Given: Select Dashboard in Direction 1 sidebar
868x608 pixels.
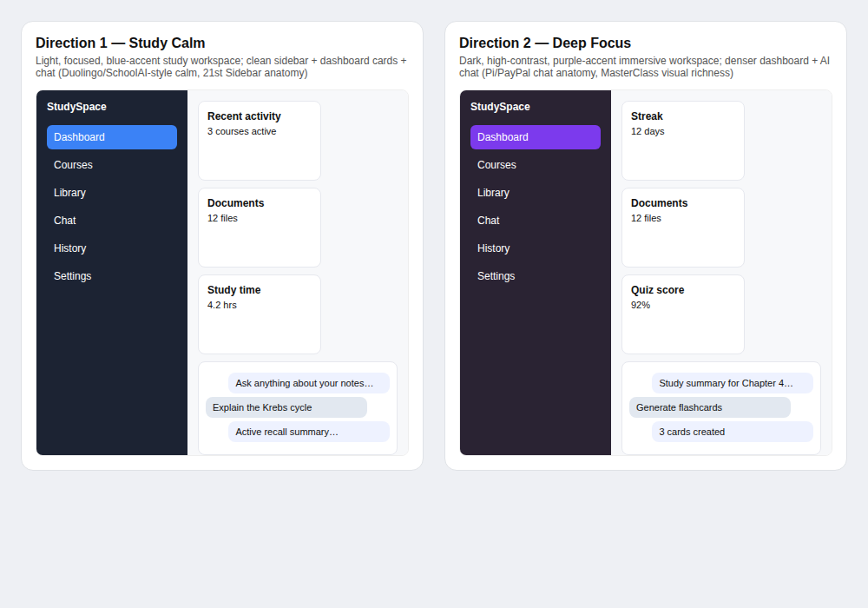Looking at the screenshot, I should coord(112,137).
